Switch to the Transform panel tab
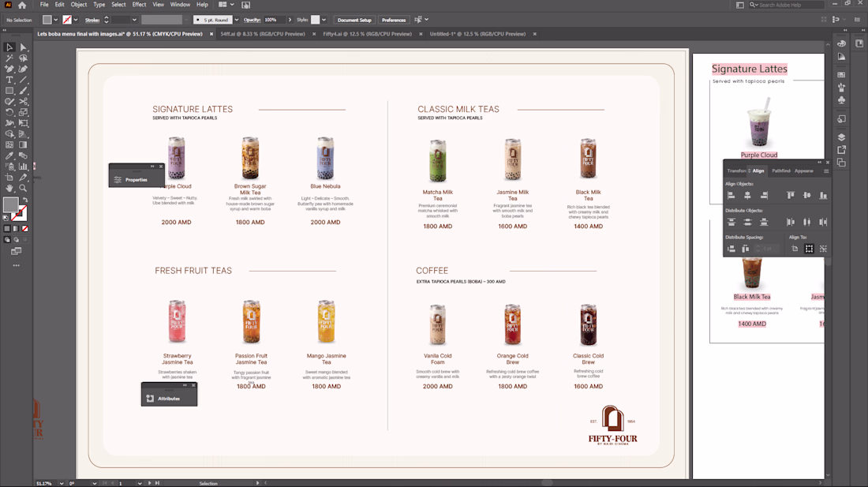Image resolution: width=868 pixels, height=487 pixels. click(737, 171)
